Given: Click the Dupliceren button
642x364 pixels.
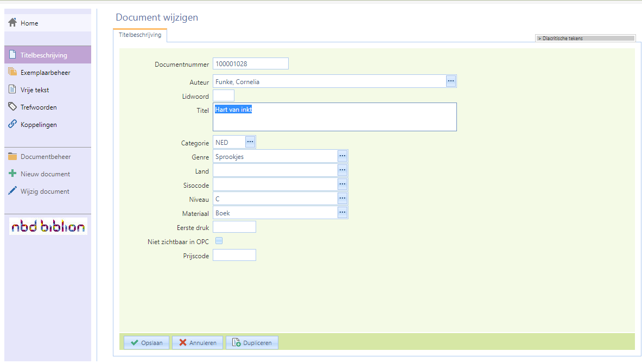Looking at the screenshot, I should (x=252, y=343).
